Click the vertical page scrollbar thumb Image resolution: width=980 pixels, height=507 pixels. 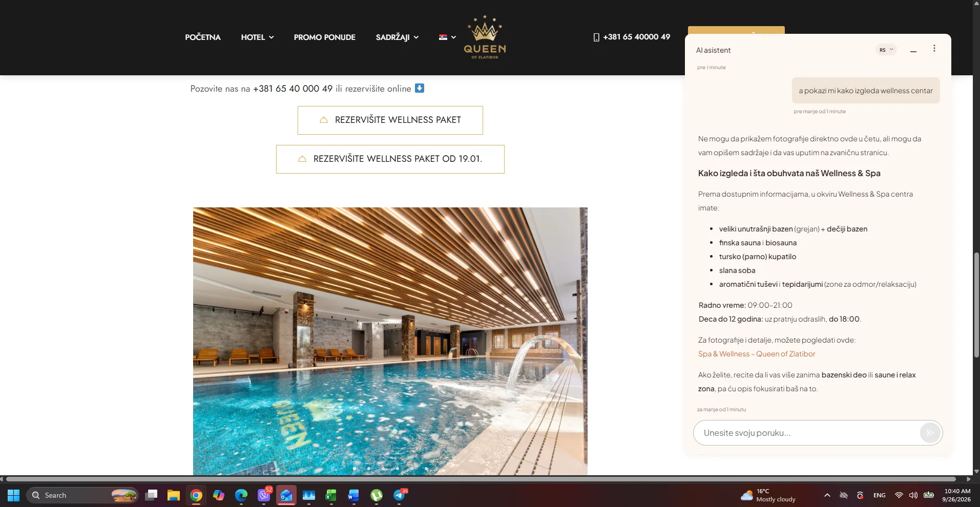coord(976,305)
